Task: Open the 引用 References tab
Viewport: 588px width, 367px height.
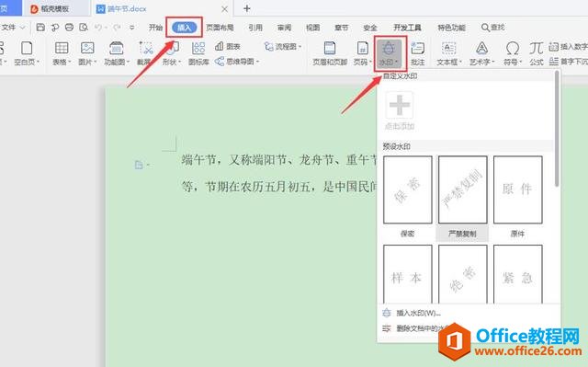Action: click(x=255, y=28)
